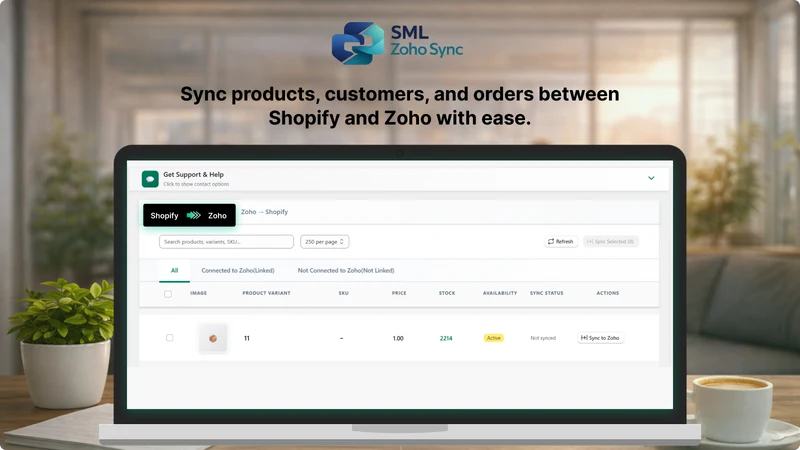The image size is (800, 450).
Task: Click the Active availability badge
Action: pyautogui.click(x=493, y=338)
